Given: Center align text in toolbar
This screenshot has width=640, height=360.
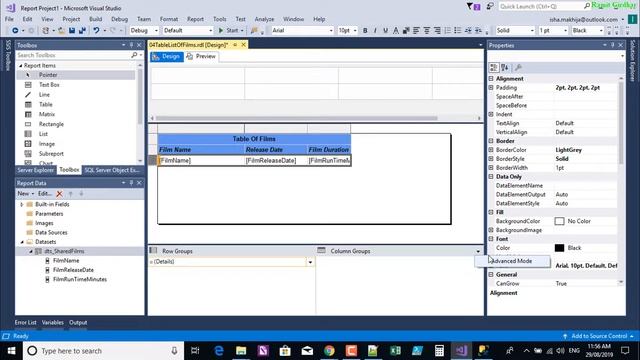Looking at the screenshot, I should coord(427,31).
